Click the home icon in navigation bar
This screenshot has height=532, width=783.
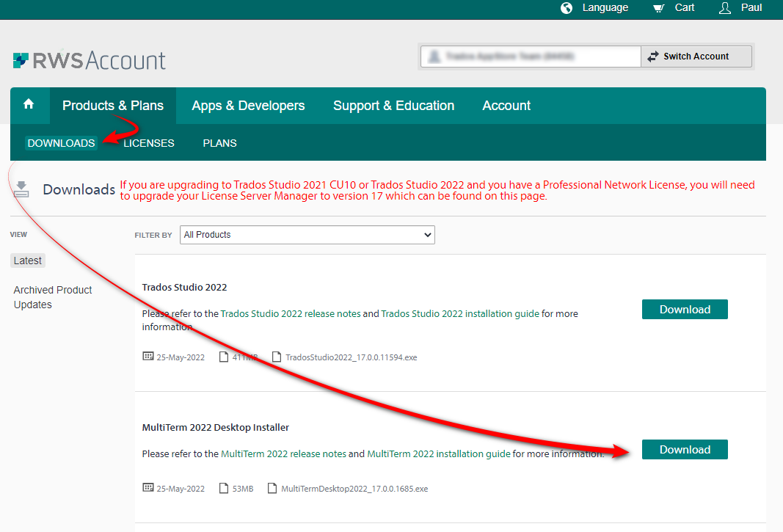pos(29,104)
